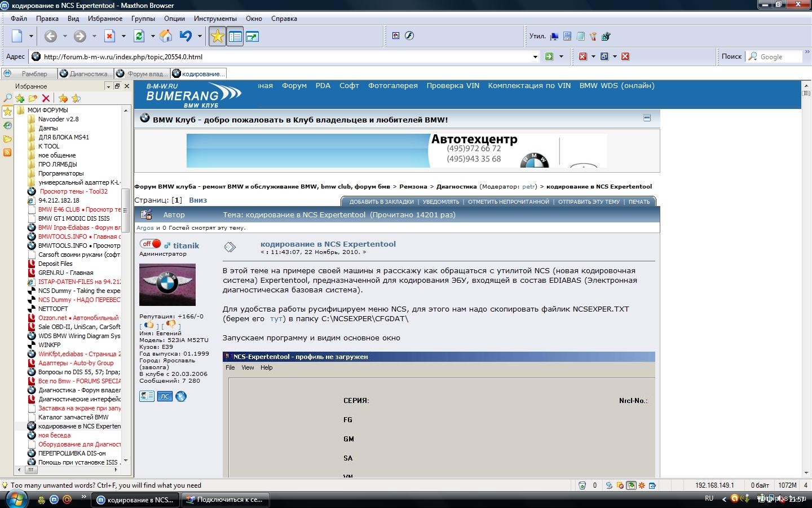
Task: Click the Stop loading page icon
Action: 110,37
